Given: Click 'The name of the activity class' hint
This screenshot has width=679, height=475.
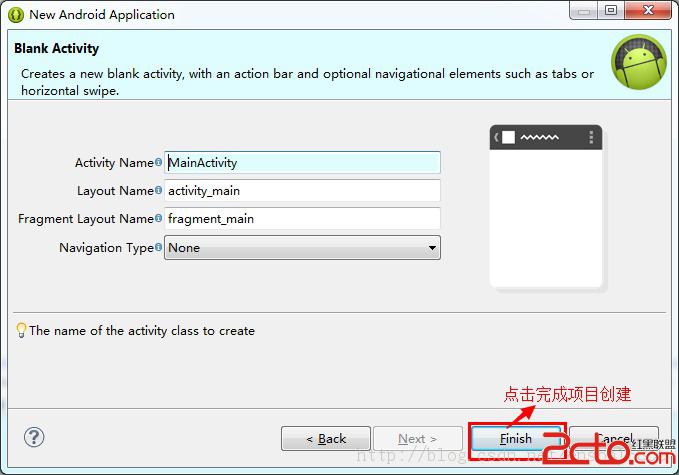Looking at the screenshot, I should point(142,331).
